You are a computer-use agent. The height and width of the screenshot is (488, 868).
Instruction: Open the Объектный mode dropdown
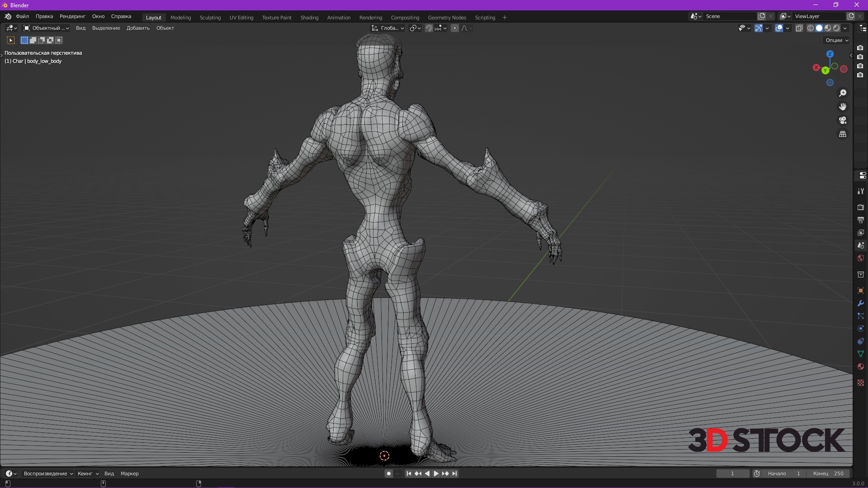click(x=46, y=28)
